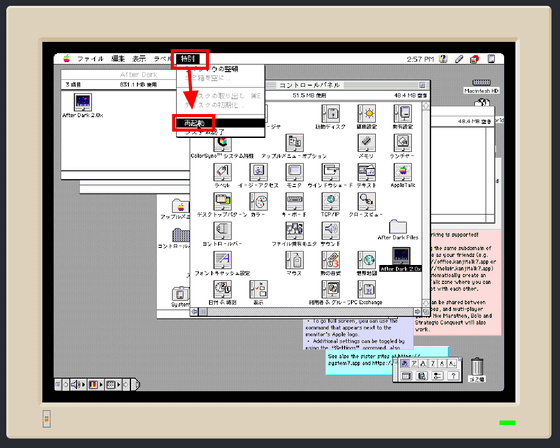Image resolution: width=560 pixels, height=448 pixels.
Task: Click up arrow of control panels vertical scrollbar
Action: pyautogui.click(x=426, y=106)
